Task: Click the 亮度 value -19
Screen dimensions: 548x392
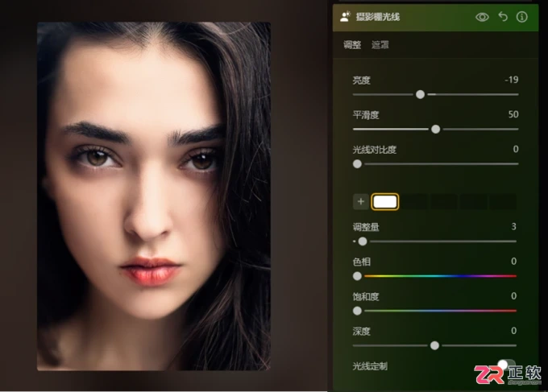Action: [x=511, y=80]
